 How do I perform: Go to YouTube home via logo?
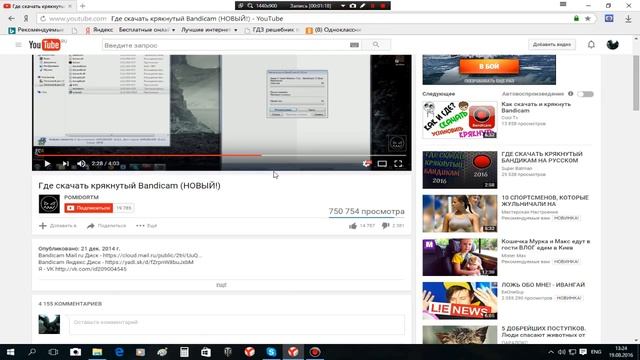click(x=46, y=44)
